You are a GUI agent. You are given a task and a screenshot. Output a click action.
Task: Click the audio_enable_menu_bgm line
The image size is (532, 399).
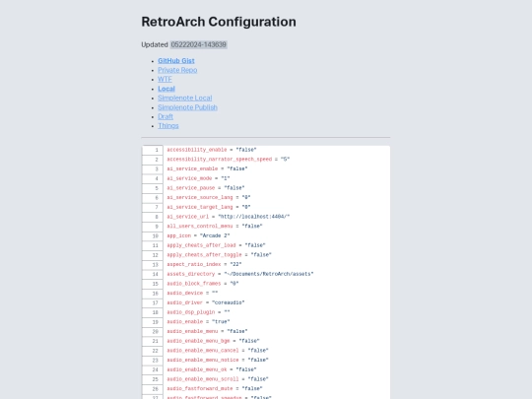(x=214, y=341)
